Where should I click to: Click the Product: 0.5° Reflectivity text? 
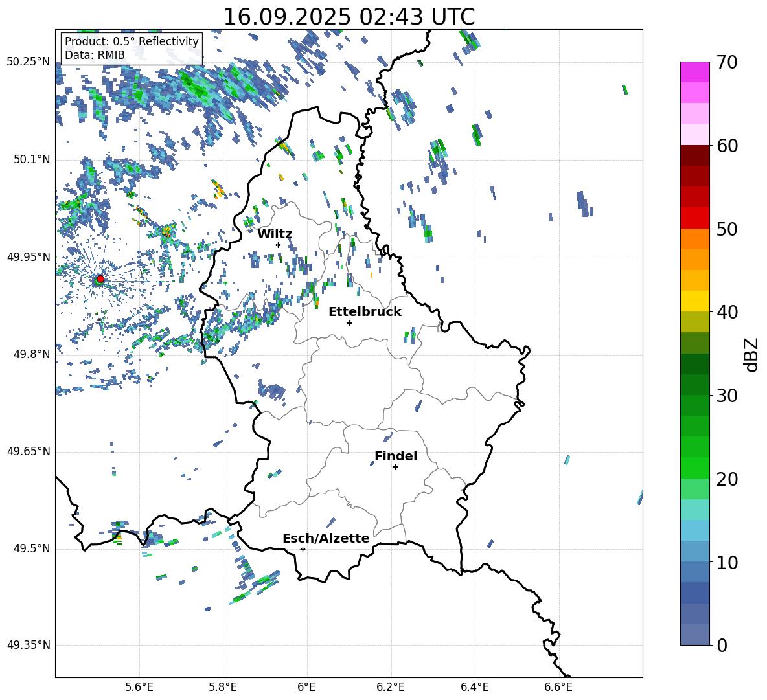point(132,41)
